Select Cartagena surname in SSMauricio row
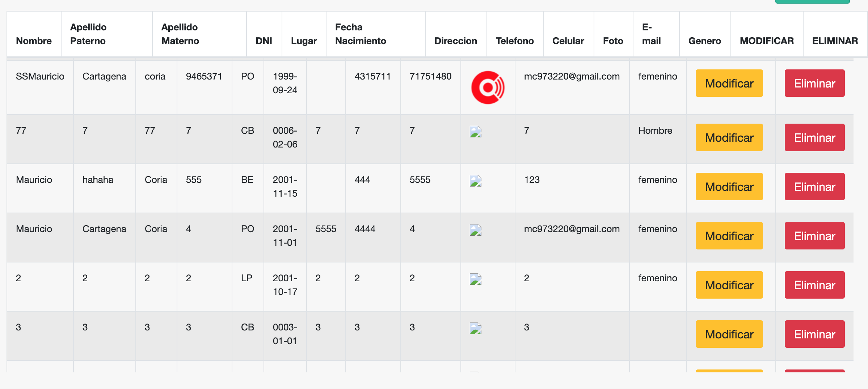Screen dimensions: 868x389 tap(104, 76)
